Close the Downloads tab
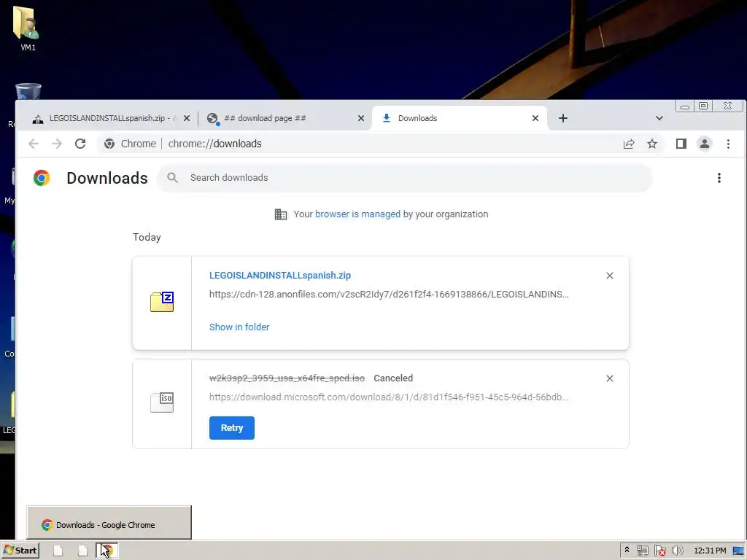747x560 pixels. (535, 118)
